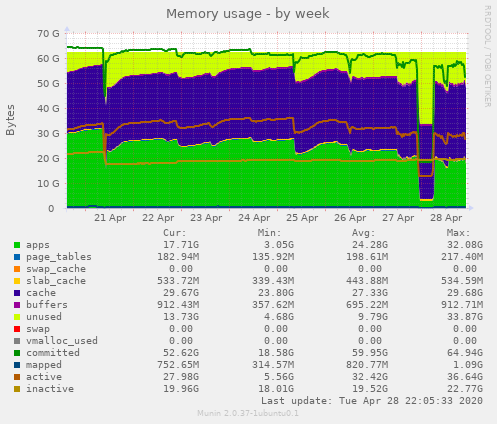Click the yellow slab_cache legend swatch

17,281
